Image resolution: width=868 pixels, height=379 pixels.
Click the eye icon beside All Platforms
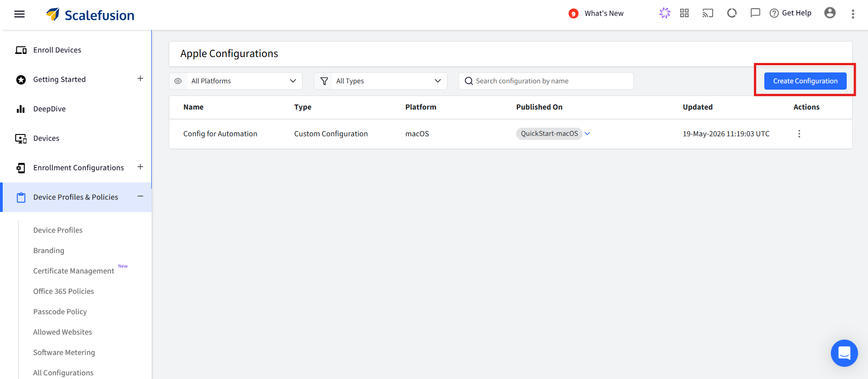pos(178,81)
